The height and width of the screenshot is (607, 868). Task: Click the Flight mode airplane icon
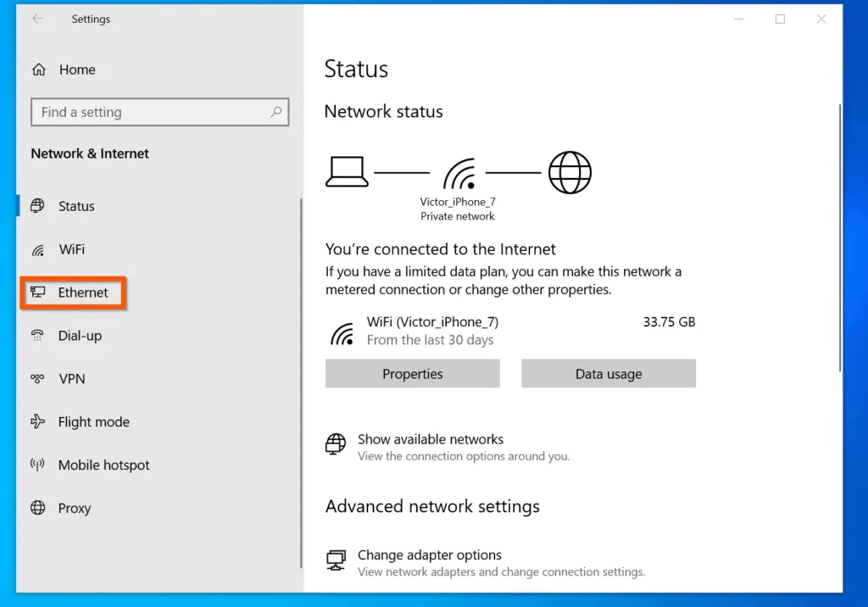click(x=38, y=421)
